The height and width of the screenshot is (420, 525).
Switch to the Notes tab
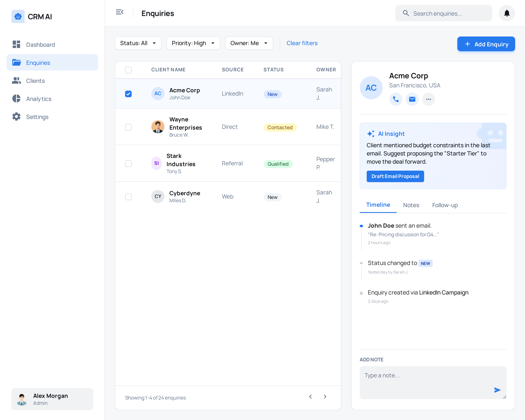coord(411,205)
